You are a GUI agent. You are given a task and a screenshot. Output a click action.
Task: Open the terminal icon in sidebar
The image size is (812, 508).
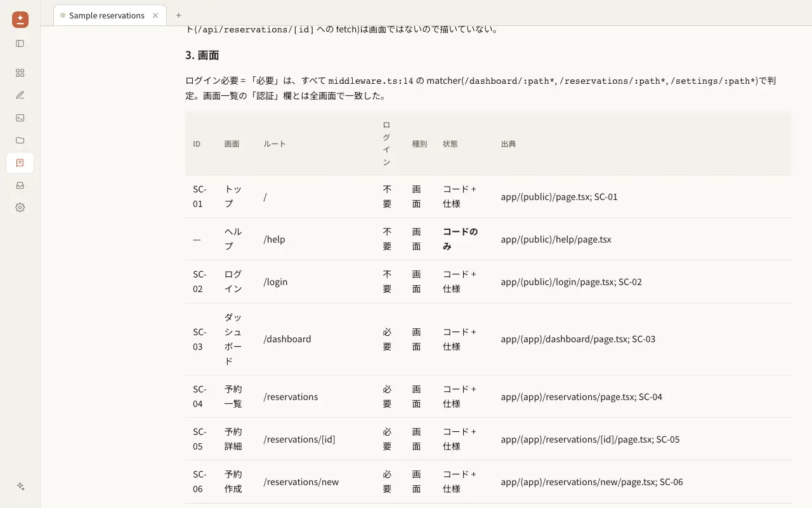tap(20, 117)
